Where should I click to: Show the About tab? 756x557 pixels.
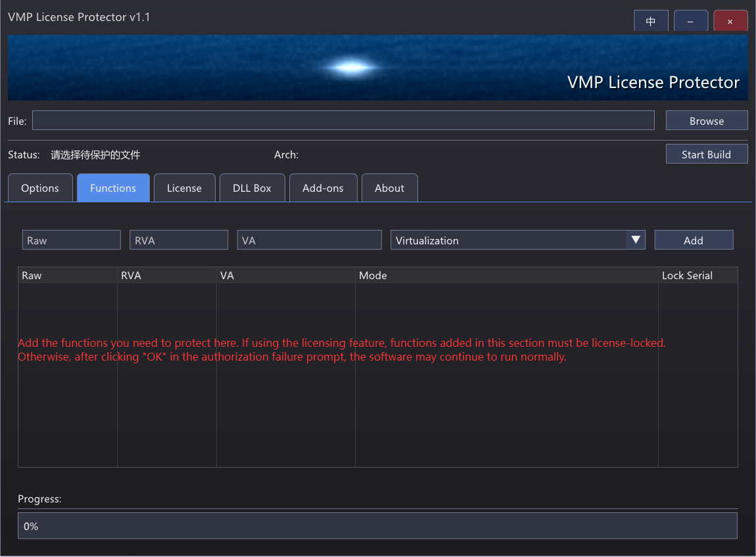tap(389, 188)
